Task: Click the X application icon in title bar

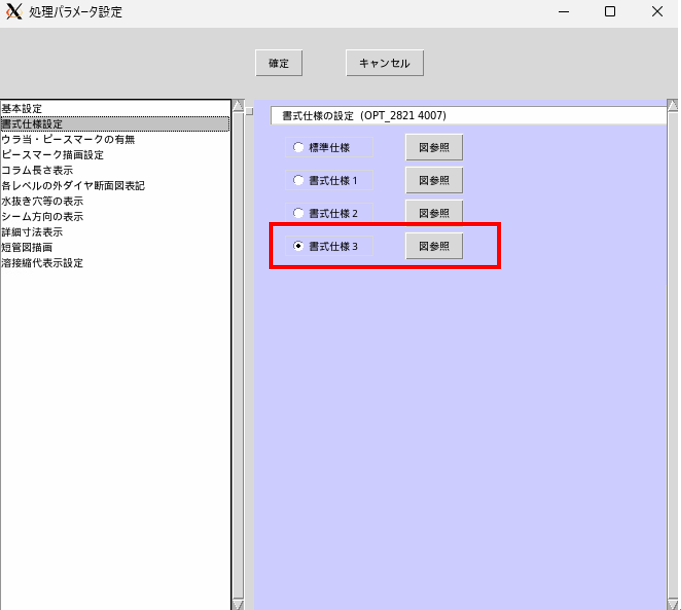Action: [13, 11]
